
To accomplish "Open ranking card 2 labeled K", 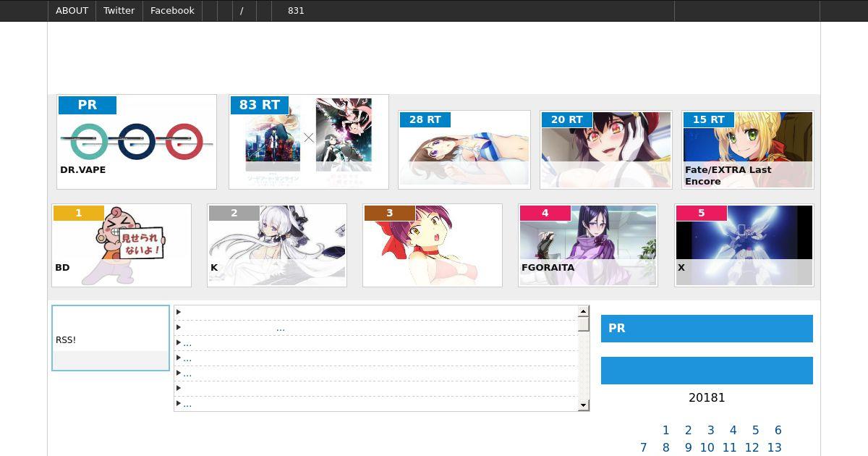I will (277, 245).
